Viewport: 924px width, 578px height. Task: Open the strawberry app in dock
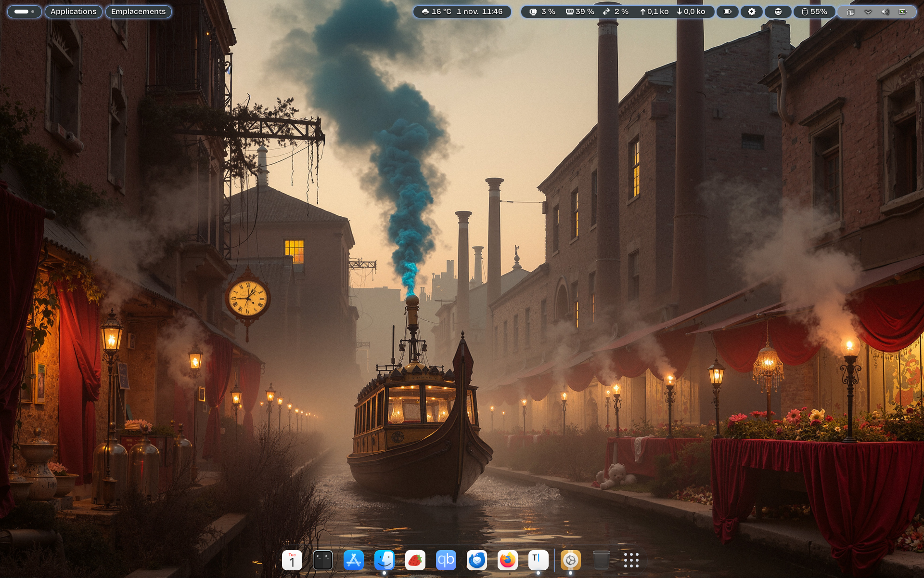click(415, 560)
